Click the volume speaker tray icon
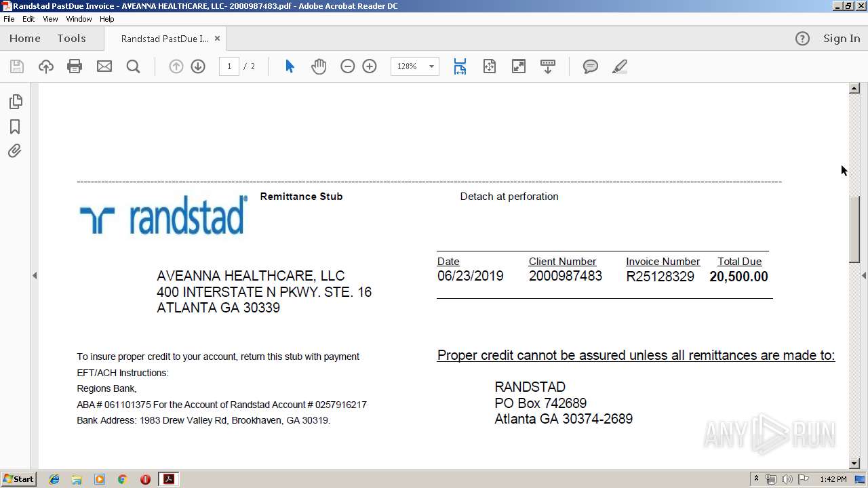Viewport: 868px width, 488px height. (x=787, y=479)
